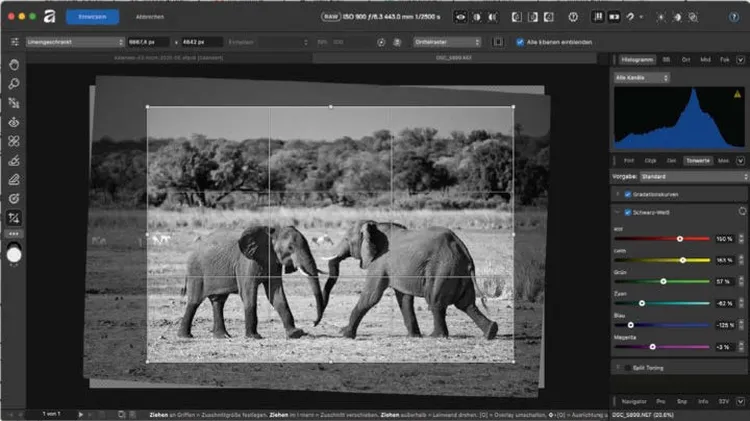Click the blue Entwickeln button

click(x=92, y=17)
